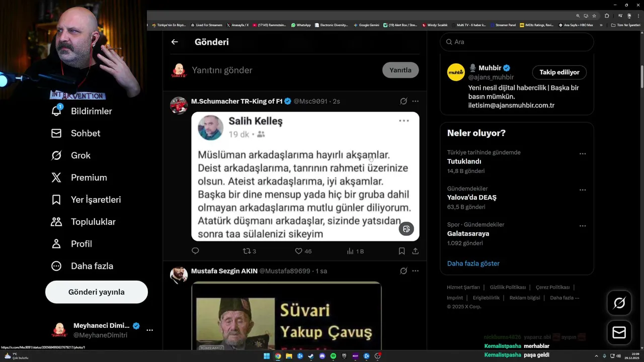This screenshot has width=644, height=362.
Task: Click the Gönderi yayınla button
Action: [x=97, y=292]
